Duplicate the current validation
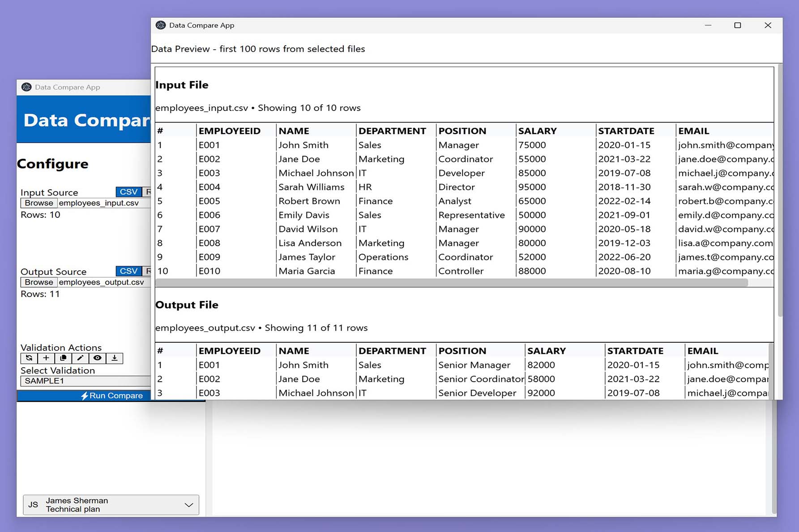 tap(63, 358)
